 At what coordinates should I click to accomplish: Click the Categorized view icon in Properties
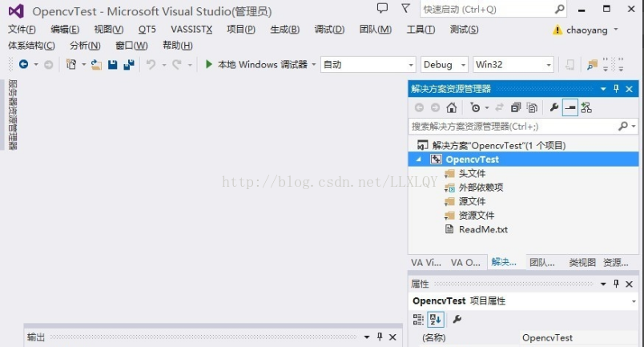point(418,319)
